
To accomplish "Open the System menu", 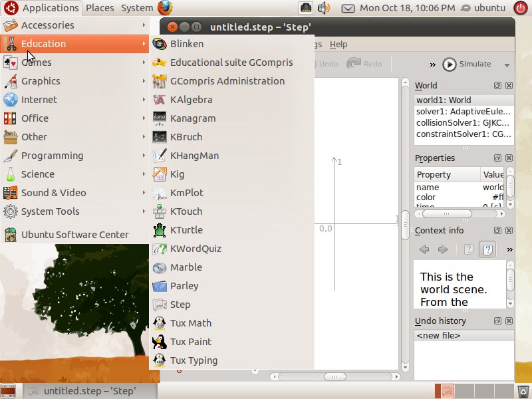I will coord(137,8).
